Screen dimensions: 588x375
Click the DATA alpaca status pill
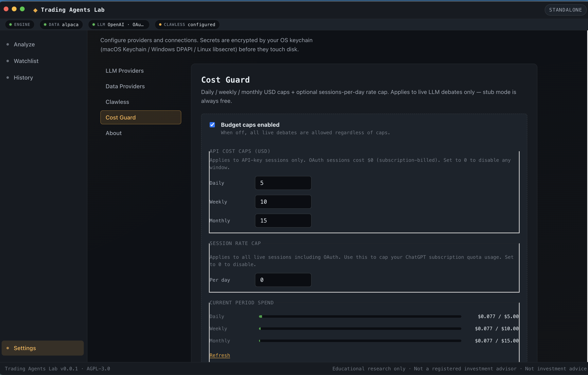tap(61, 25)
